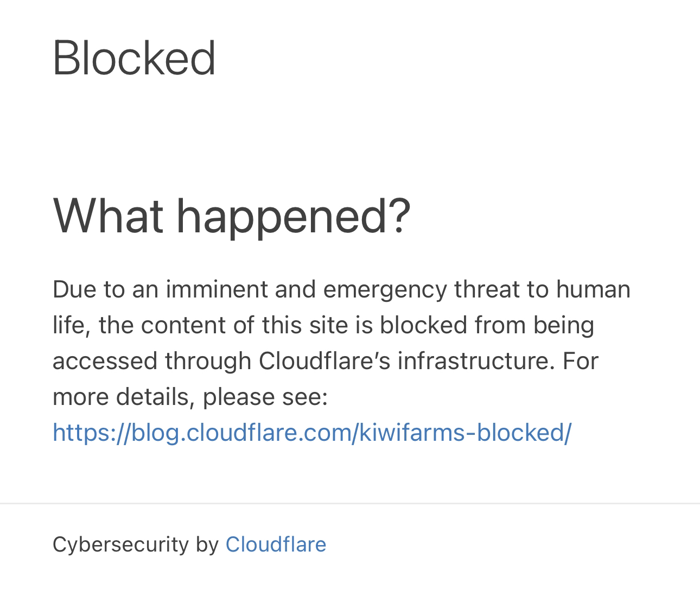Click the "What happened?" heading
The width and height of the screenshot is (700, 589).
[232, 216]
